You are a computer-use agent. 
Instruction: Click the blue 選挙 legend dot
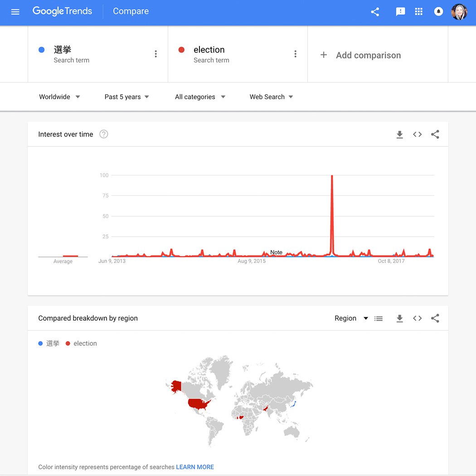point(40,343)
